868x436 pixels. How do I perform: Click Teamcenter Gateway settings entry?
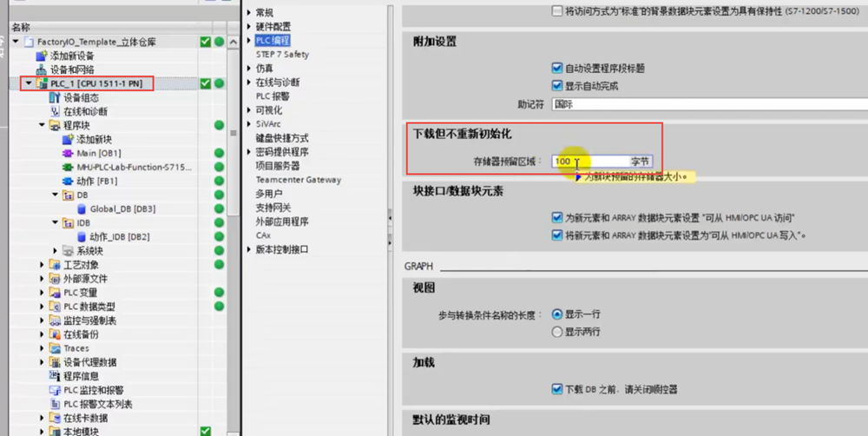(x=298, y=180)
